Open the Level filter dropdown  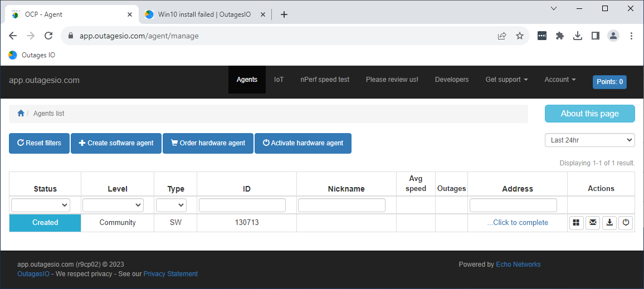pyautogui.click(x=113, y=205)
